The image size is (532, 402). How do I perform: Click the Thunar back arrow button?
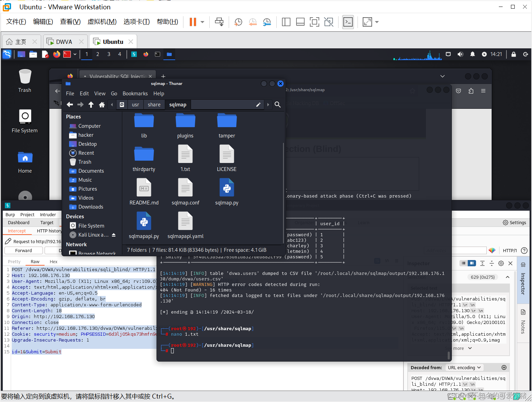tap(70, 105)
